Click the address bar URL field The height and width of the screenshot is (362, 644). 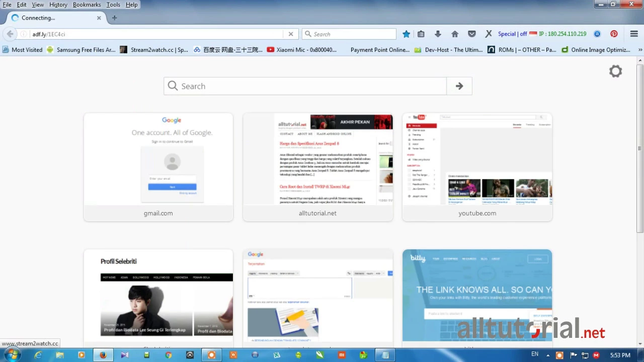coord(156,34)
